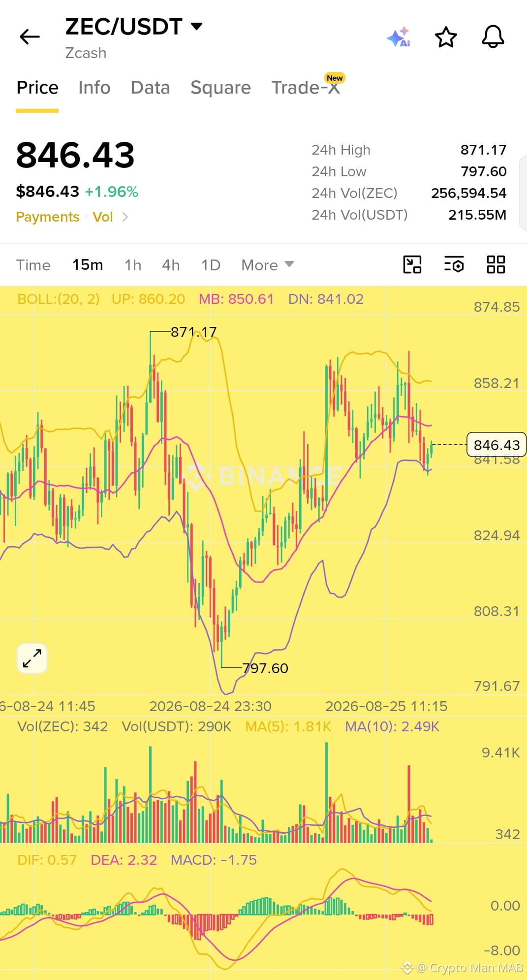Open the ZEC/USDT pair selector dropdown

click(x=133, y=27)
